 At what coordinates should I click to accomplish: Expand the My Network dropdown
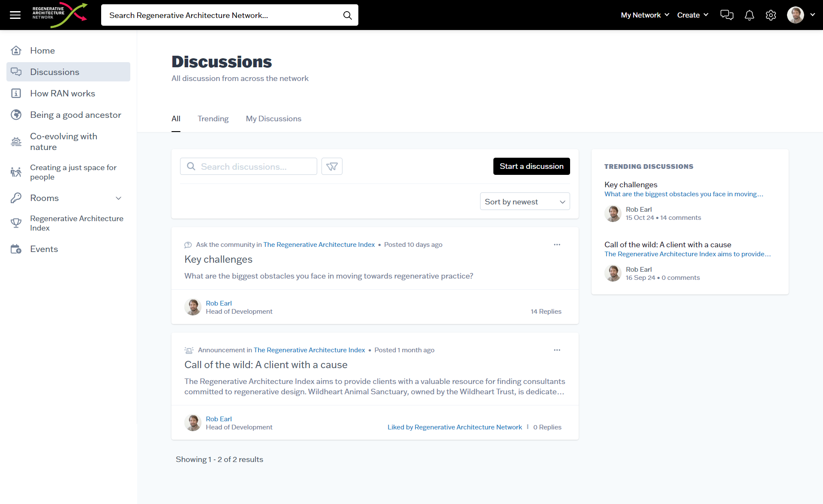pos(645,15)
